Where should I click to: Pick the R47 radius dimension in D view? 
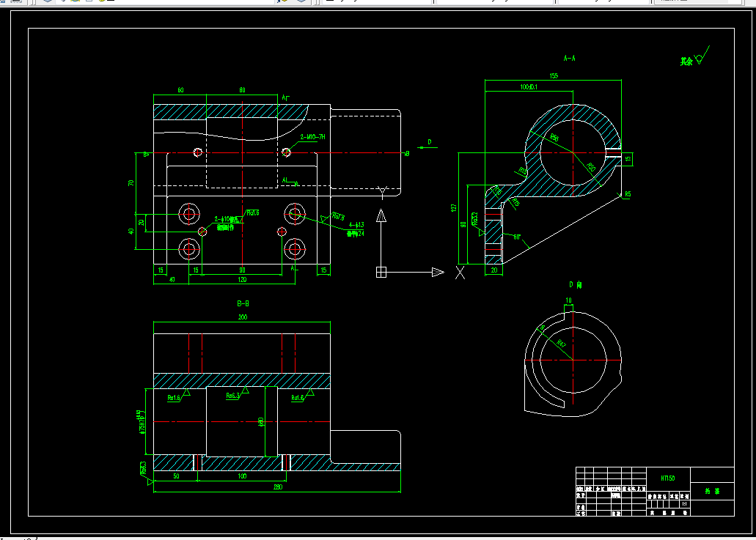[561, 344]
